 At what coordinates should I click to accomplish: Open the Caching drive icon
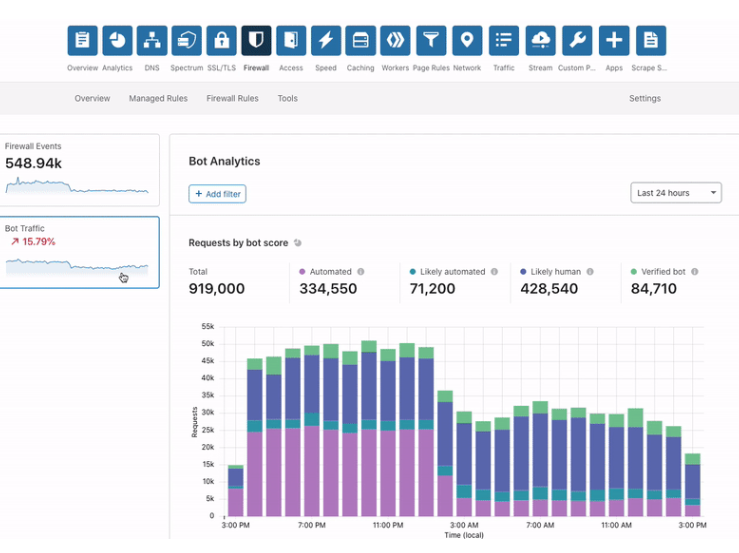tap(361, 41)
